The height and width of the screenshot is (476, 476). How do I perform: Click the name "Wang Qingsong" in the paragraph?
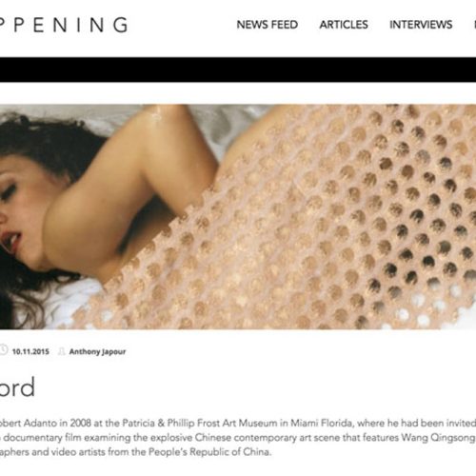tap(438, 438)
